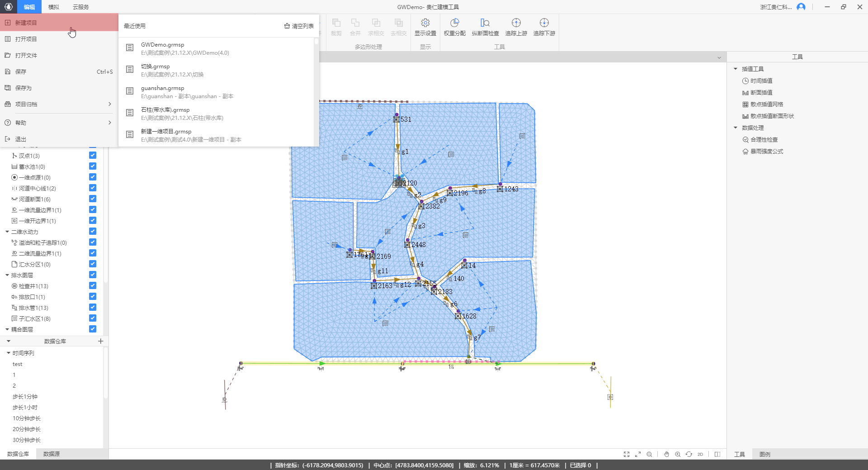The width and height of the screenshot is (868, 470).
Task: Switch the 2D view mode button
Action: 700,454
